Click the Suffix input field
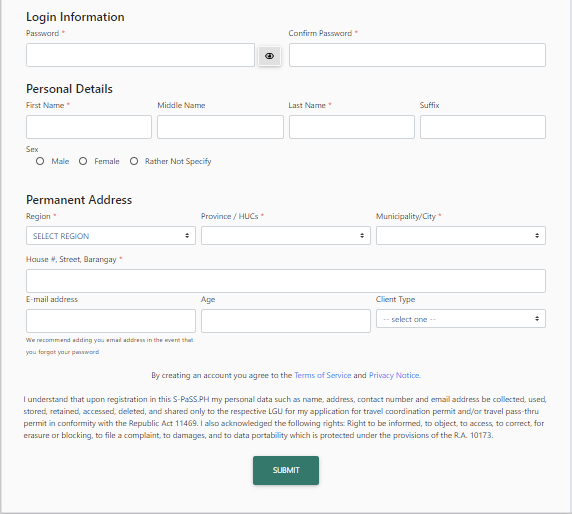Viewport: 572px width, 514px height. [x=483, y=127]
